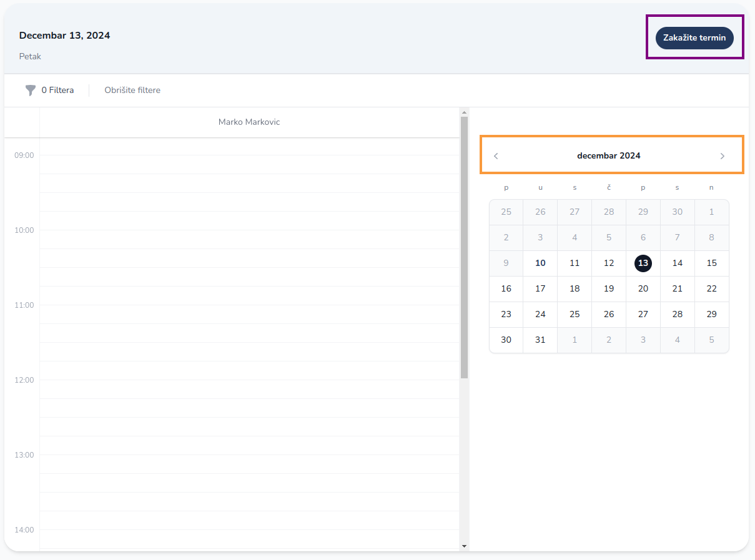Screen dimensions: 755x560
Task: Go to next month in calendar
Action: pyautogui.click(x=723, y=156)
